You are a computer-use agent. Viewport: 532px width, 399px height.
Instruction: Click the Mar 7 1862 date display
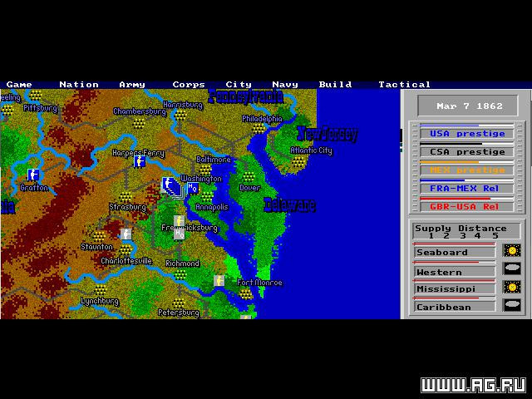point(468,106)
